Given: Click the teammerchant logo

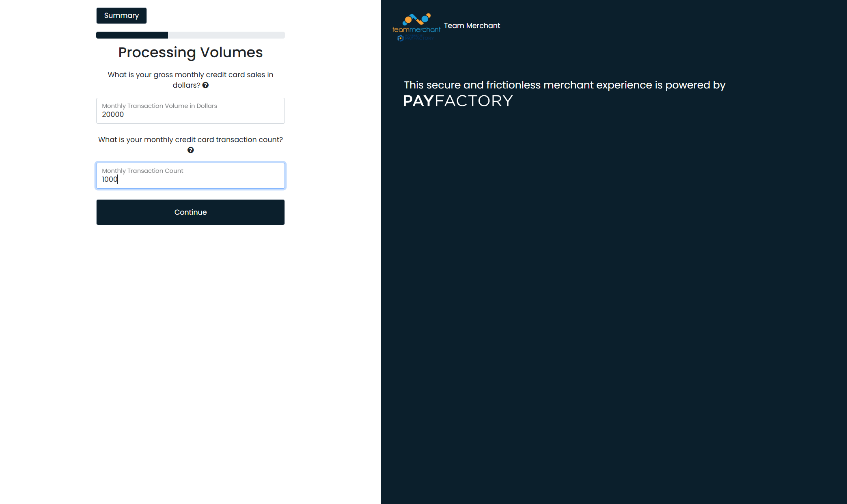Looking at the screenshot, I should pos(416,27).
